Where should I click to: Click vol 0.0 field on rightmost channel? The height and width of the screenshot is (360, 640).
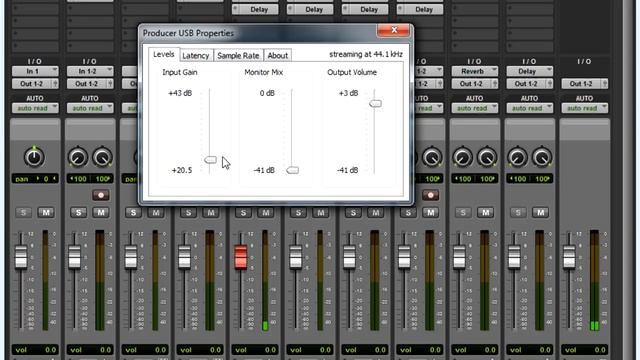(x=584, y=350)
